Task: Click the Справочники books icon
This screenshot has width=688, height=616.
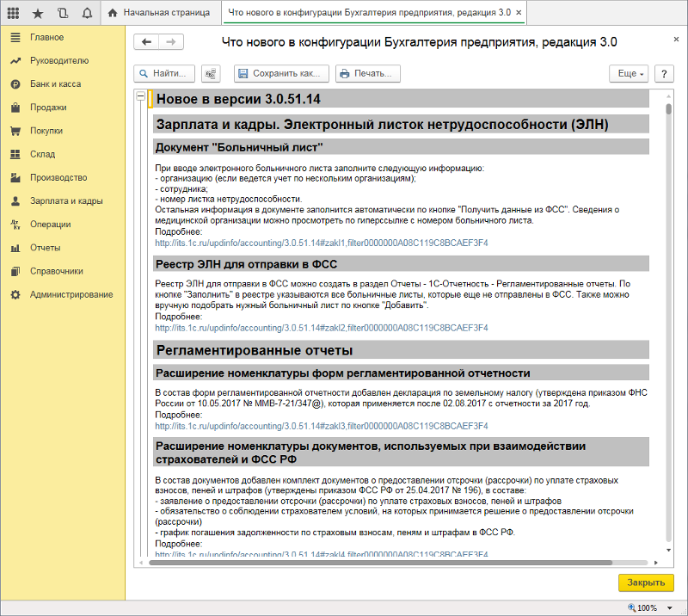Action: pos(15,271)
